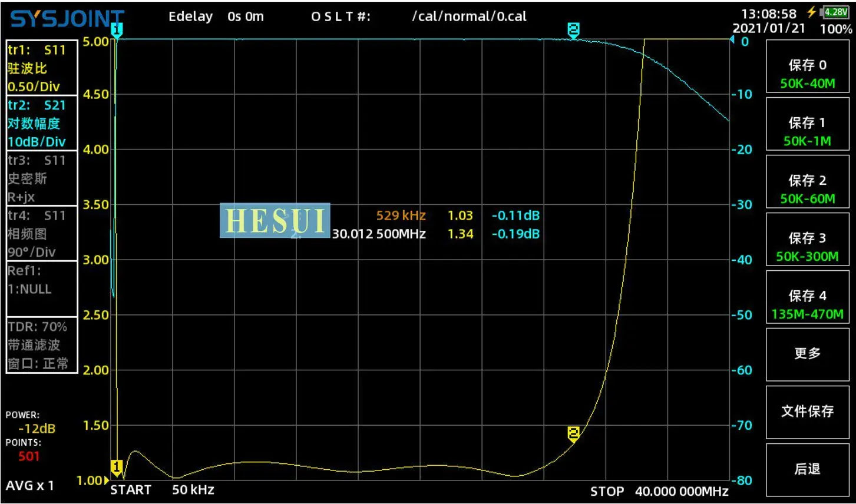This screenshot has width=856, height=504.
Task: Tap the 1.34 VSWR marker value
Action: tap(460, 234)
